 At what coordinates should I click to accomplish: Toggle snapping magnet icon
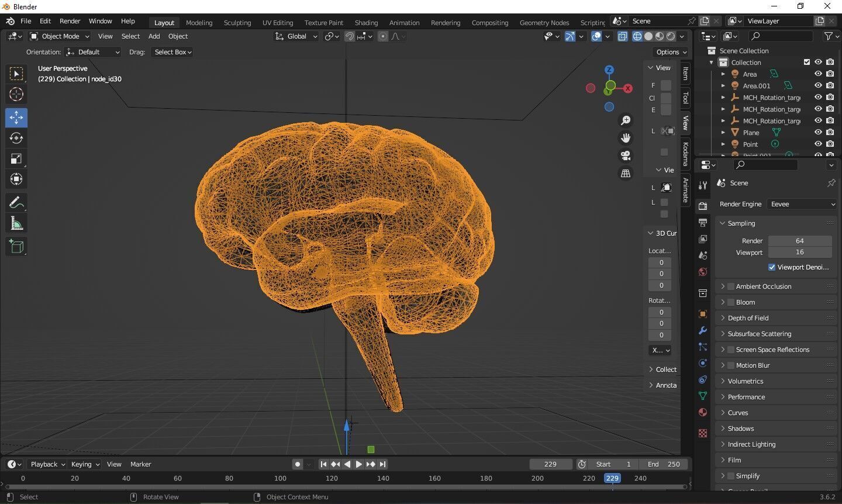click(349, 36)
